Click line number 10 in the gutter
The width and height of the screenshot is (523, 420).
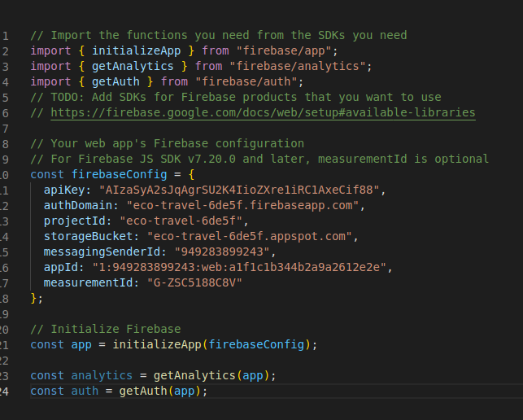[5, 174]
